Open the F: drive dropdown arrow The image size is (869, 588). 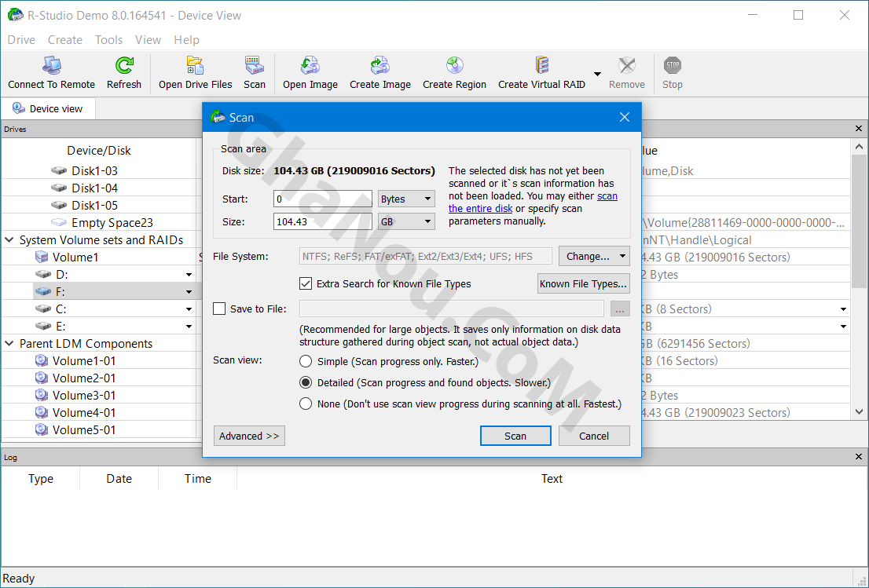click(x=189, y=292)
